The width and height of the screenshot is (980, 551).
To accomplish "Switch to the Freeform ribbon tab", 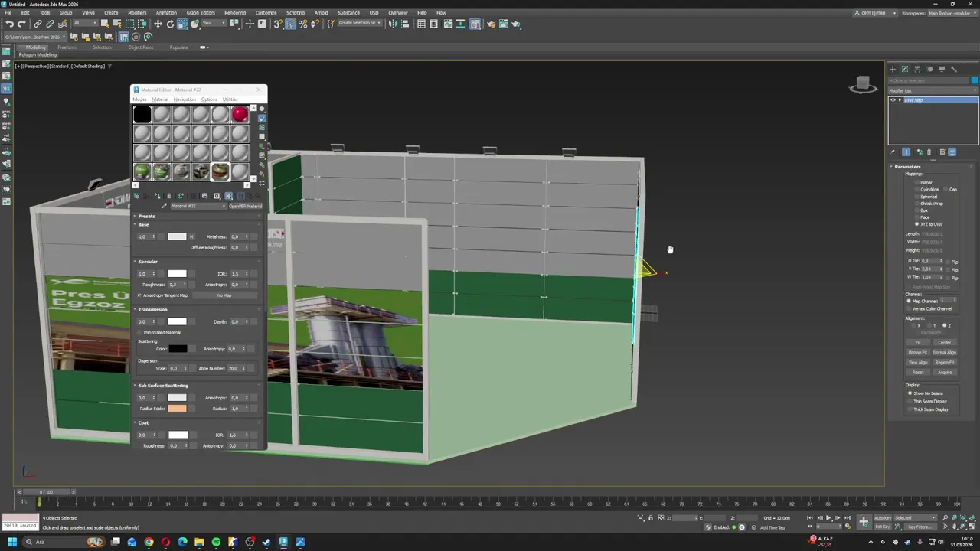I will 67,47.
